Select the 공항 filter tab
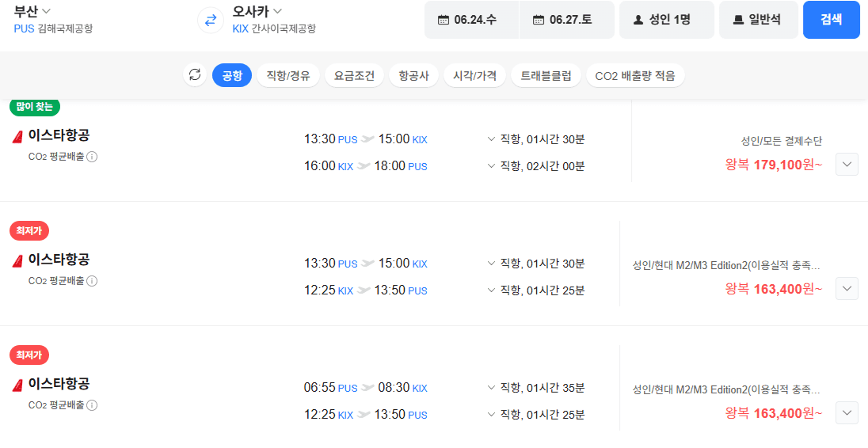Screen dimensions: 868x448 tap(232, 75)
